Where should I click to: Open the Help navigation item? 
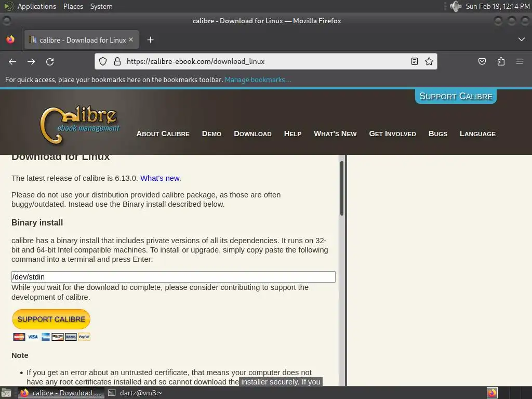(x=293, y=134)
